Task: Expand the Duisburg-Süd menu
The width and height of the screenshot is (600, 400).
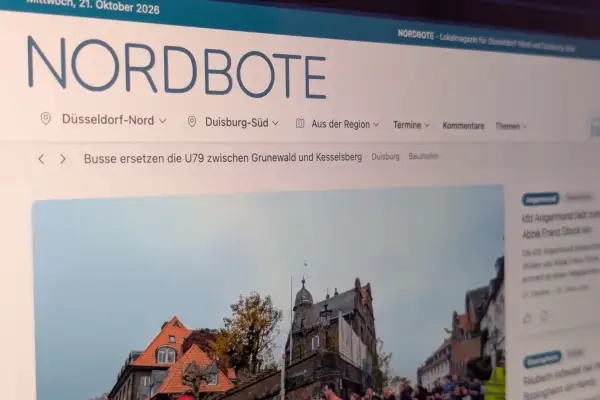Action: (x=242, y=122)
